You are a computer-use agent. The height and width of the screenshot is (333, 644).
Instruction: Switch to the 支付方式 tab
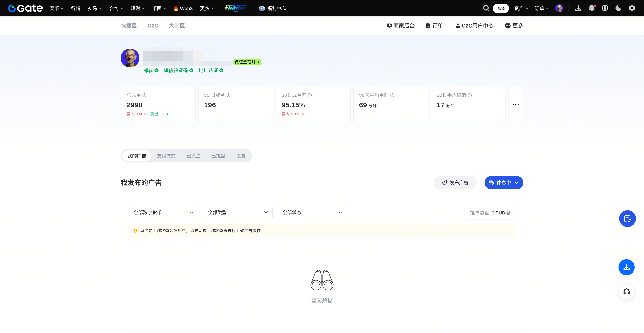(166, 156)
